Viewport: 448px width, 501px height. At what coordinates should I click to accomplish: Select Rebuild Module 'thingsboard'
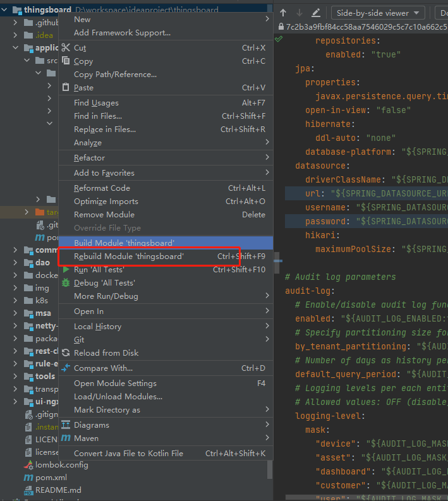166,257
